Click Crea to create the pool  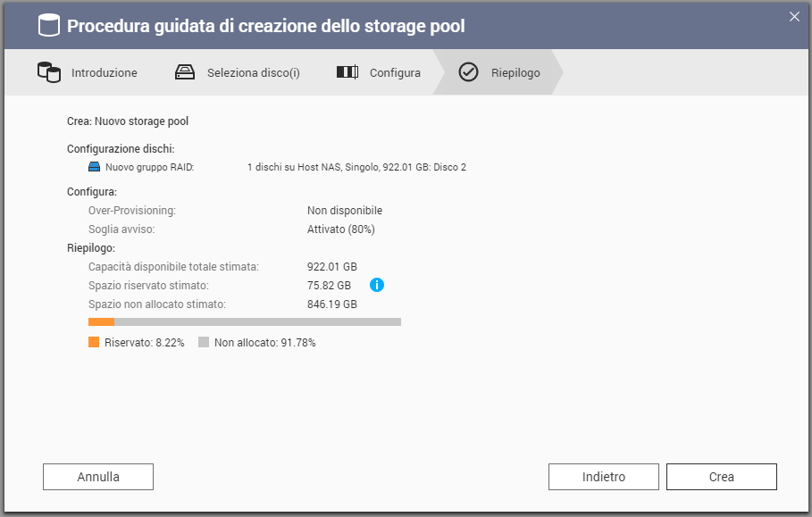click(x=722, y=477)
